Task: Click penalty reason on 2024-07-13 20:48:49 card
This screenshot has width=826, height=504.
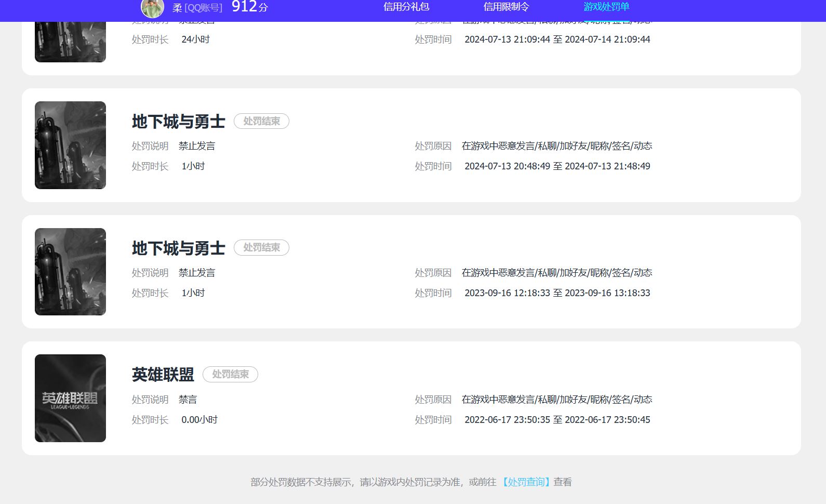Action: click(557, 146)
